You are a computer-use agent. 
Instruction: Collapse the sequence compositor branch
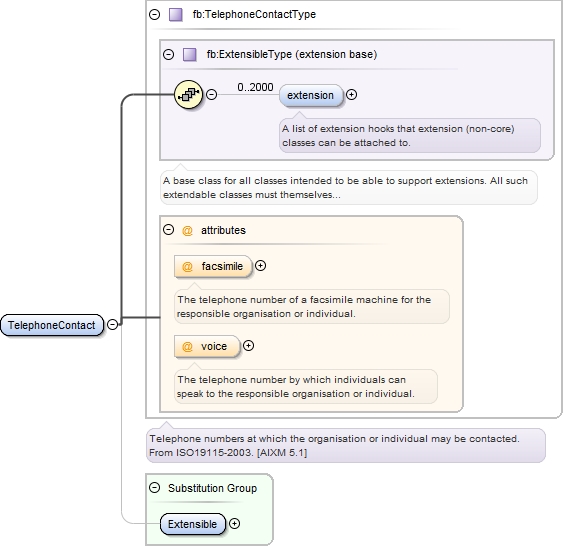pyautogui.click(x=212, y=95)
